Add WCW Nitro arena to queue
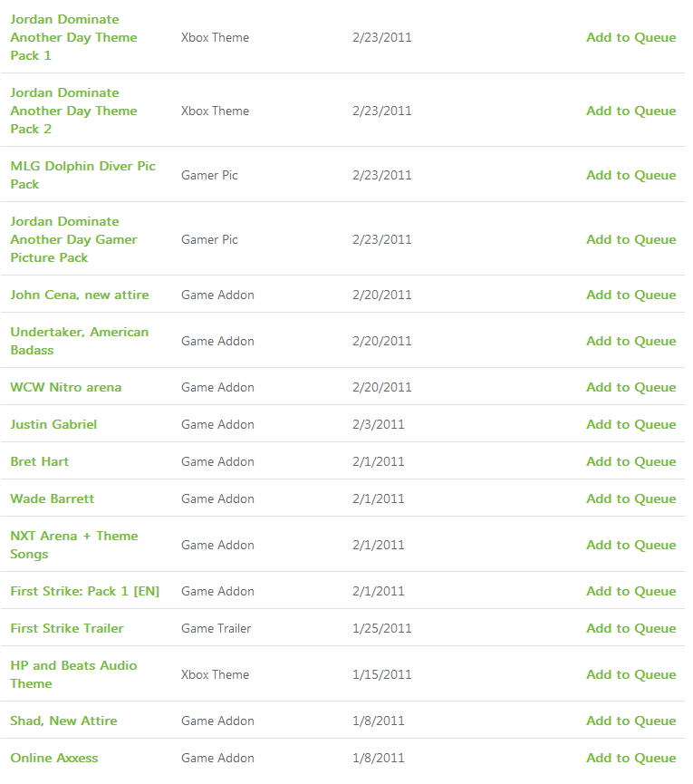693x784 pixels. 631,388
